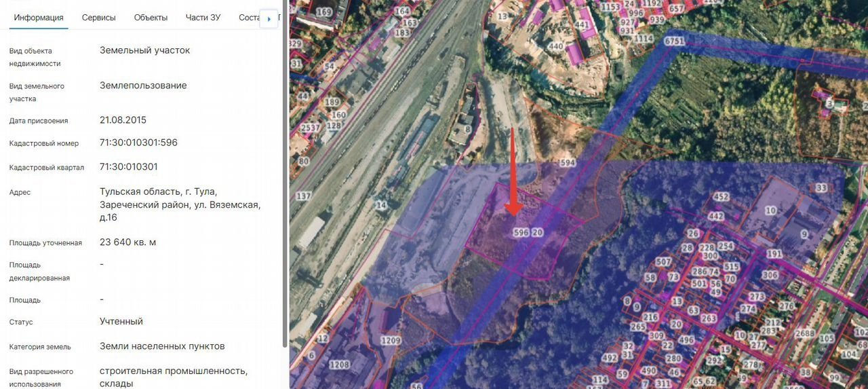Click parcel label 6751 on the map
Screen dimensions: 868x389
coord(674,41)
